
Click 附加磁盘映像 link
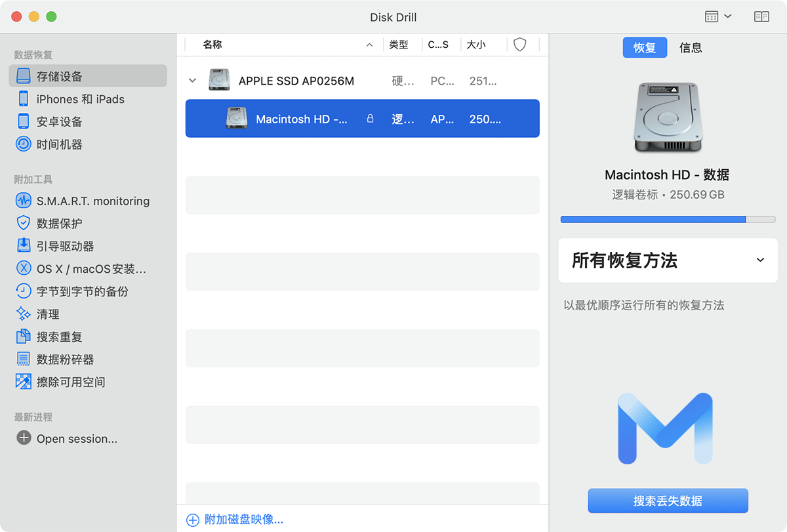pos(243,520)
